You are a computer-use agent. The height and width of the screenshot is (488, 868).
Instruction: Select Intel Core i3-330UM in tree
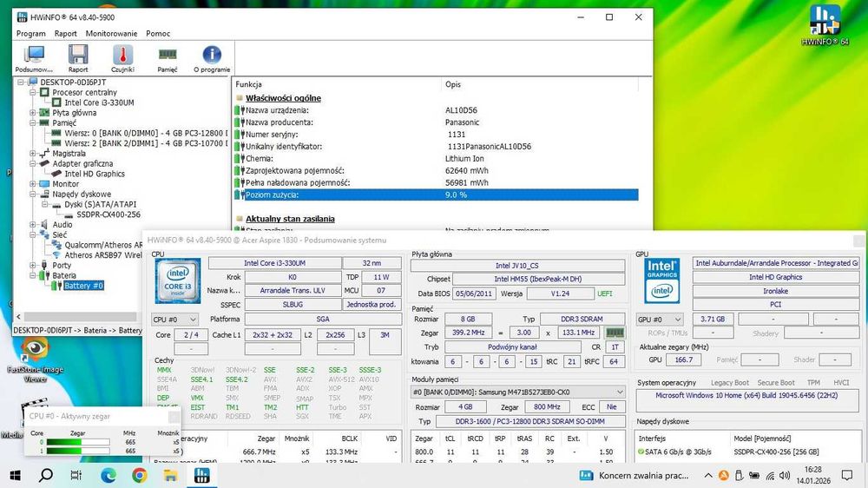click(x=99, y=102)
